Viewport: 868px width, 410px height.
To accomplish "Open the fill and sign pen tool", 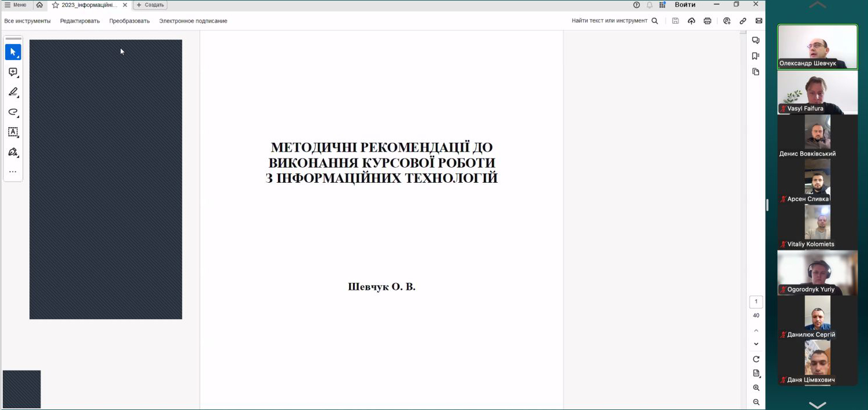I will pyautogui.click(x=13, y=152).
